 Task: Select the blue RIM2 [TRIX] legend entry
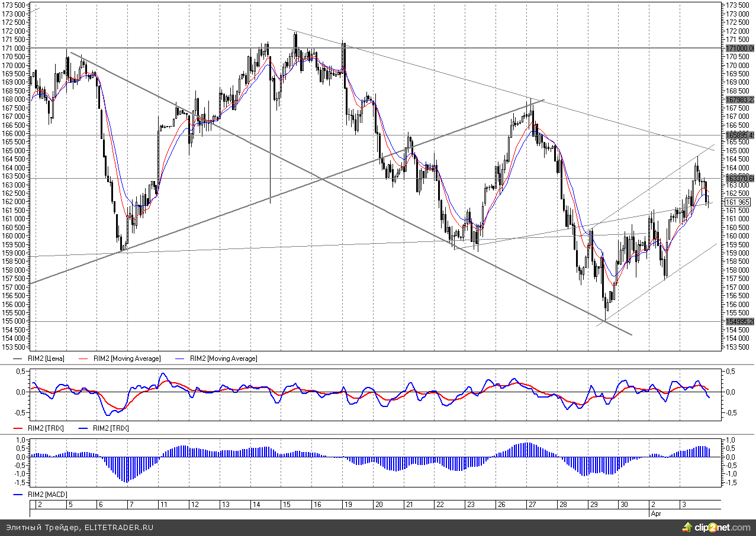coord(111,428)
